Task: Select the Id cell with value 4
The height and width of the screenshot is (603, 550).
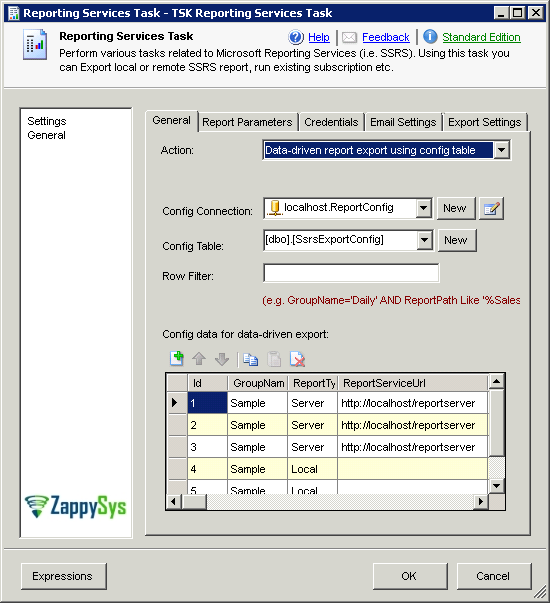Action: [x=207, y=469]
